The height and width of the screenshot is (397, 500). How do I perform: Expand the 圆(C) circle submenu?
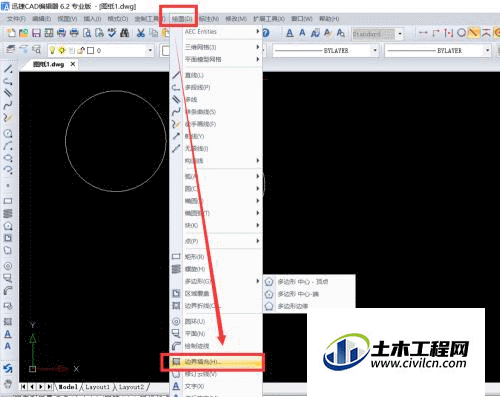(x=216, y=189)
